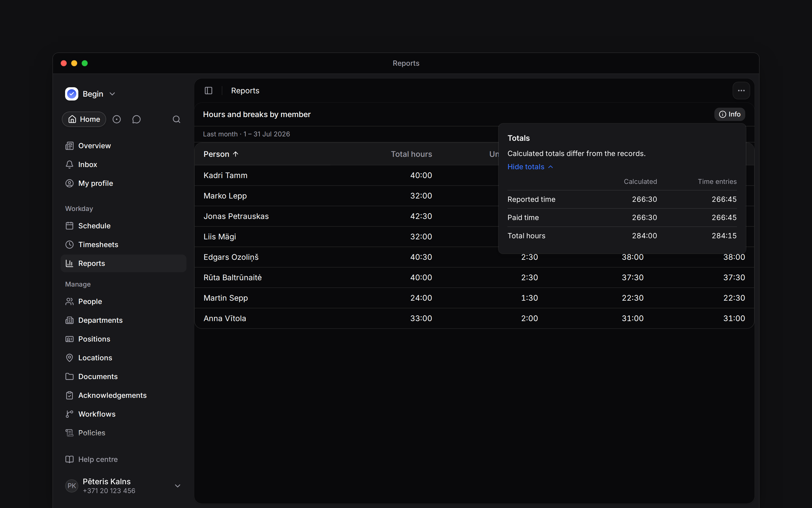Click the Reported time 266:45 time entries value

click(724, 200)
